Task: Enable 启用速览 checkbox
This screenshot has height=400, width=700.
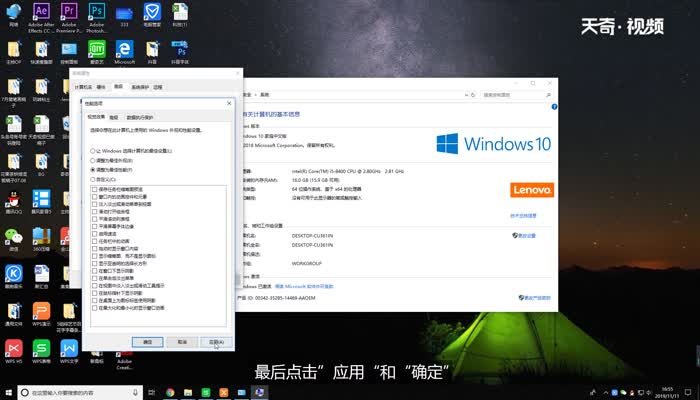Action: tap(95, 233)
